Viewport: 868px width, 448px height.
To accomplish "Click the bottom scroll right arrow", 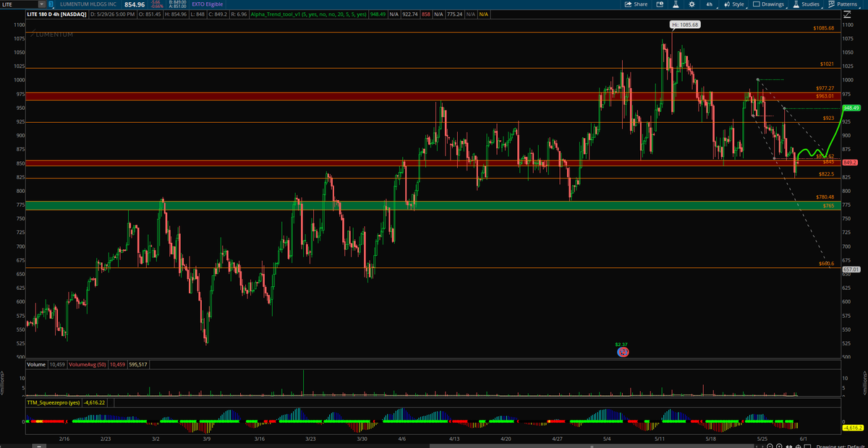I will (x=762, y=446).
